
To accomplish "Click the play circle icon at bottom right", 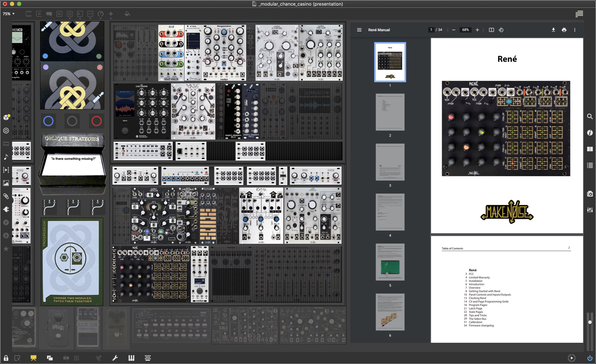I will (571, 358).
